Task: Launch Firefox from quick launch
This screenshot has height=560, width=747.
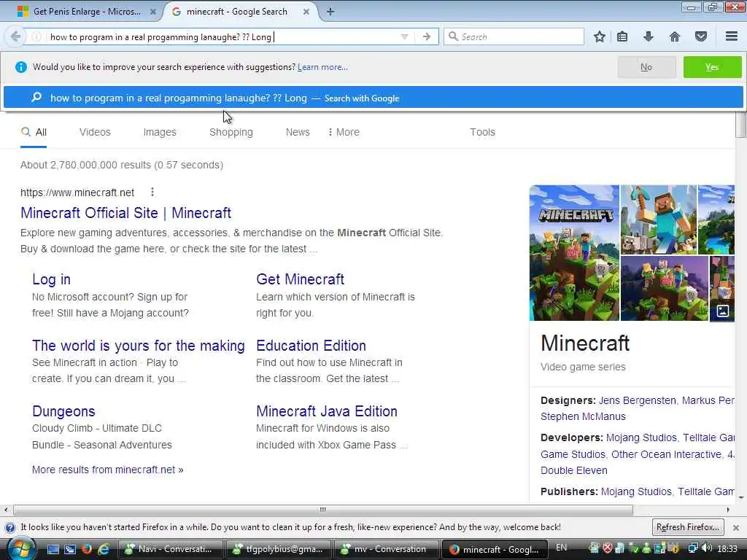Action: click(87, 549)
